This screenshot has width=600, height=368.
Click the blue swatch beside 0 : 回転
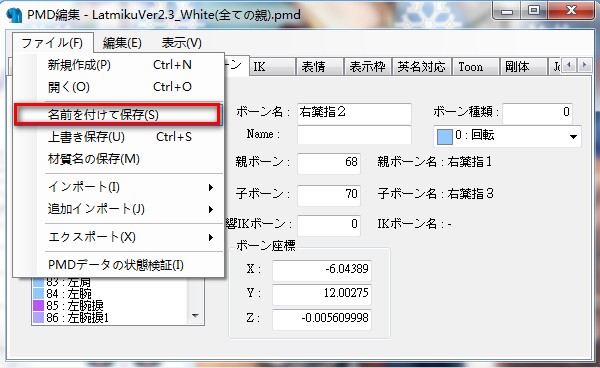pyautogui.click(x=444, y=137)
